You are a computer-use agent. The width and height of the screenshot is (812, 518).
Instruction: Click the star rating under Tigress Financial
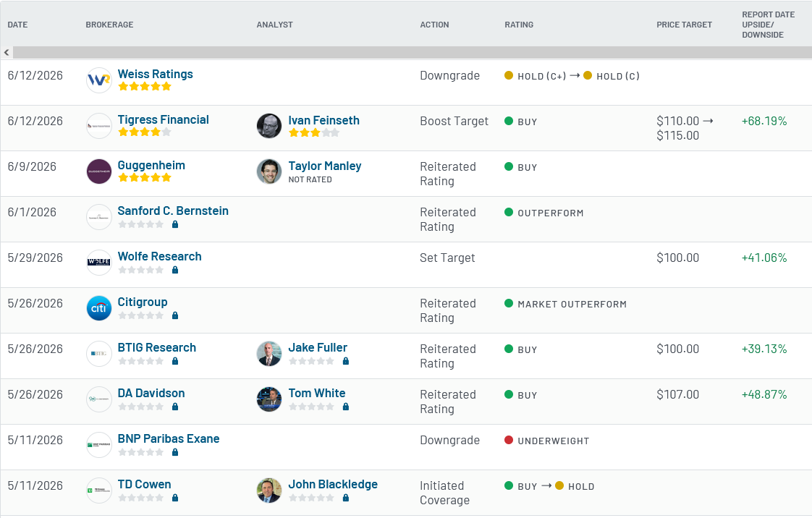[145, 132]
